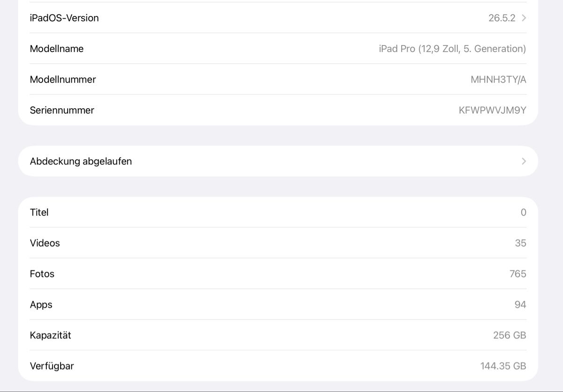
Task: Tap the Verfügbar label
Action: [52, 366]
